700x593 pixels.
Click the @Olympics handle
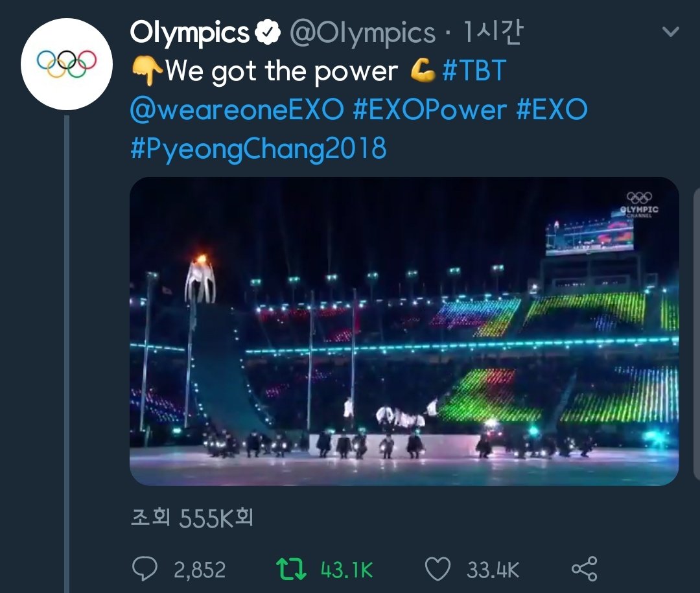click(362, 34)
